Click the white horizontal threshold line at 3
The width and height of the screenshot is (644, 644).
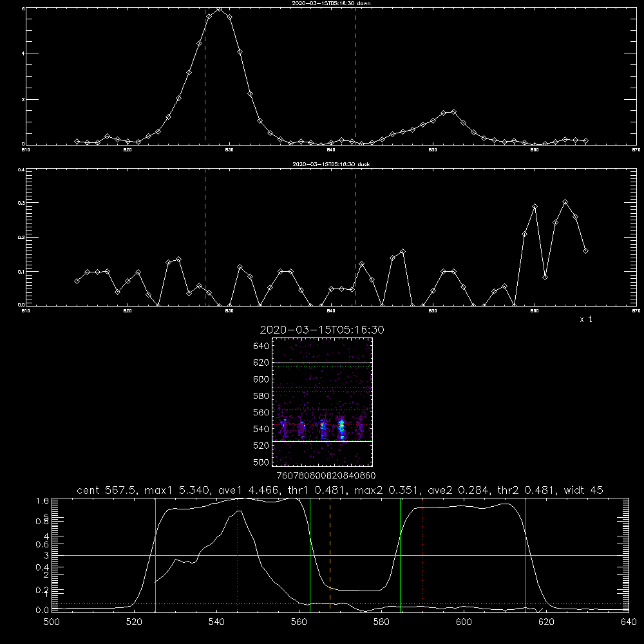(340, 555)
